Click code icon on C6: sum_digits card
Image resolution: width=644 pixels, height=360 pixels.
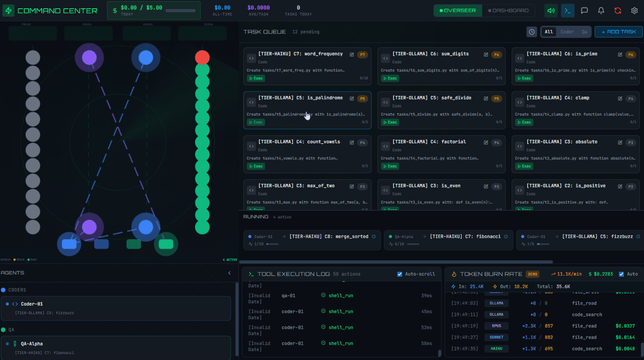point(386,58)
